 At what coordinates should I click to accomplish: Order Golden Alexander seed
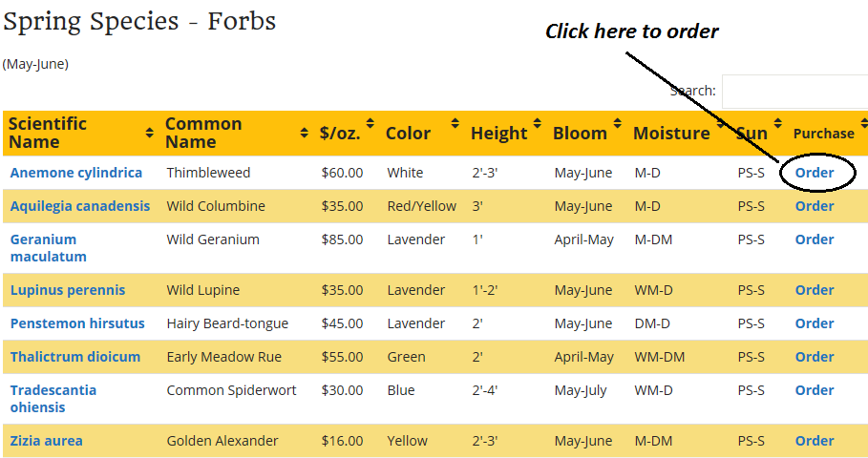point(815,441)
